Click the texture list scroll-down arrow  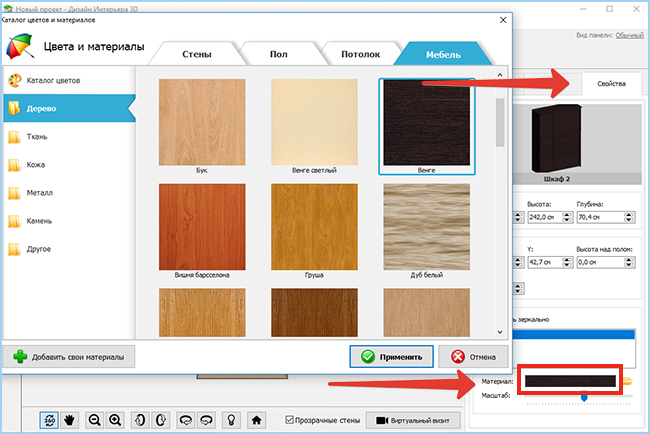coord(500,332)
